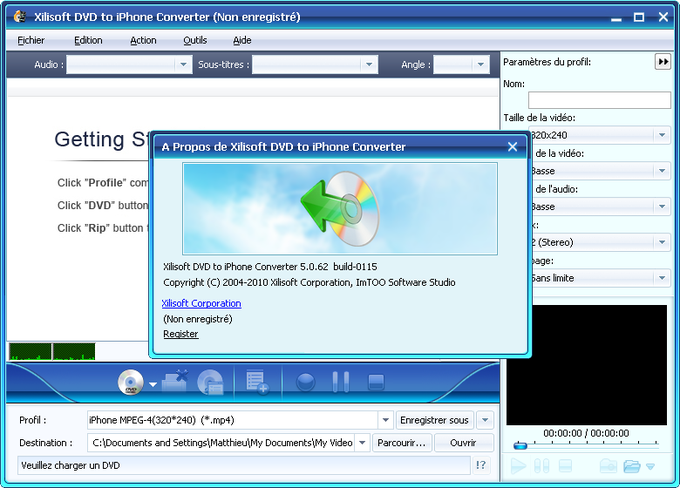Take a snapshot with the camera folder icon

click(x=608, y=466)
